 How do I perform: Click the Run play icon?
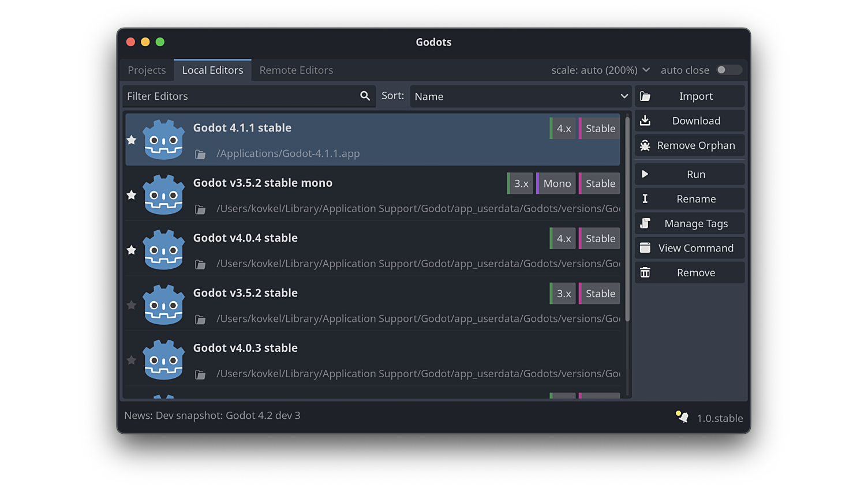pyautogui.click(x=645, y=174)
